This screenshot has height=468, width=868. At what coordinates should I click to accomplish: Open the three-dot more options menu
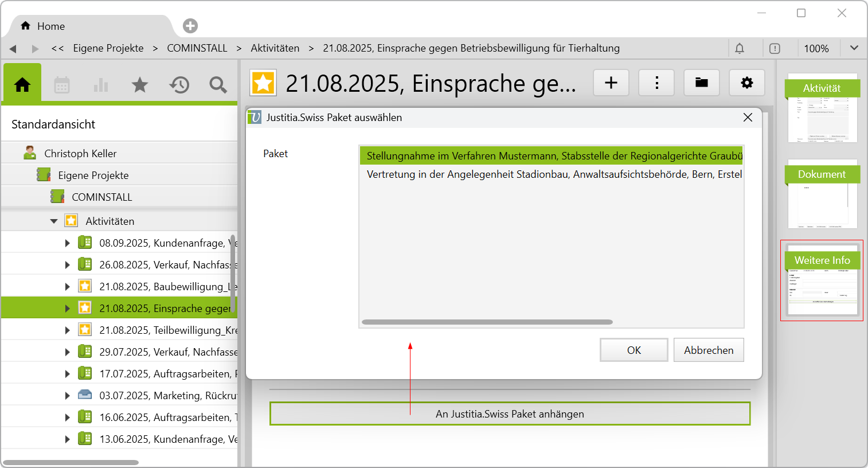pos(656,83)
